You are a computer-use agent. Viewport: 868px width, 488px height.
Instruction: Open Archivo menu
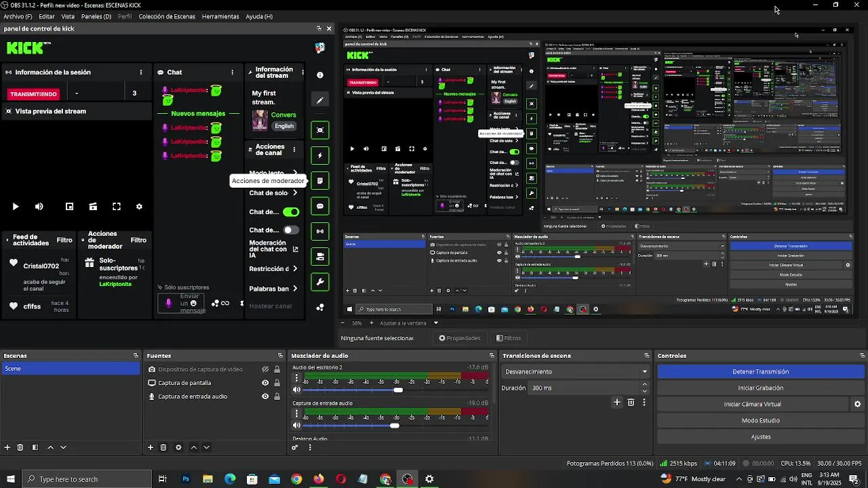pyautogui.click(x=18, y=16)
